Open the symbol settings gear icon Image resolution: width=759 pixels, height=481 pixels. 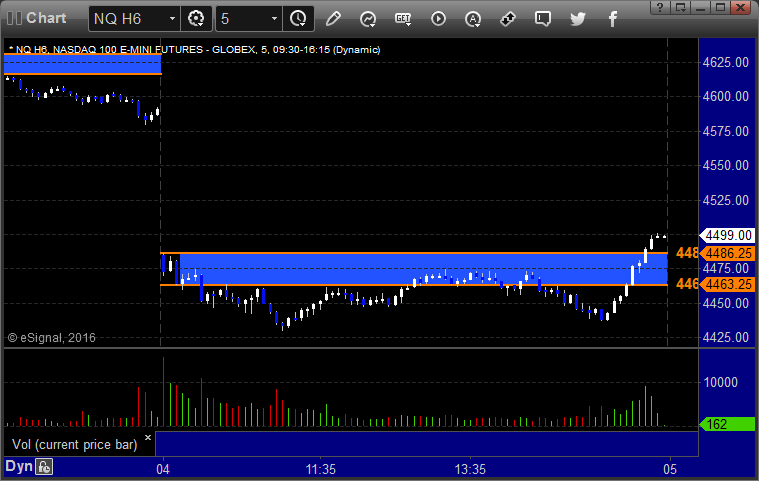(x=196, y=19)
